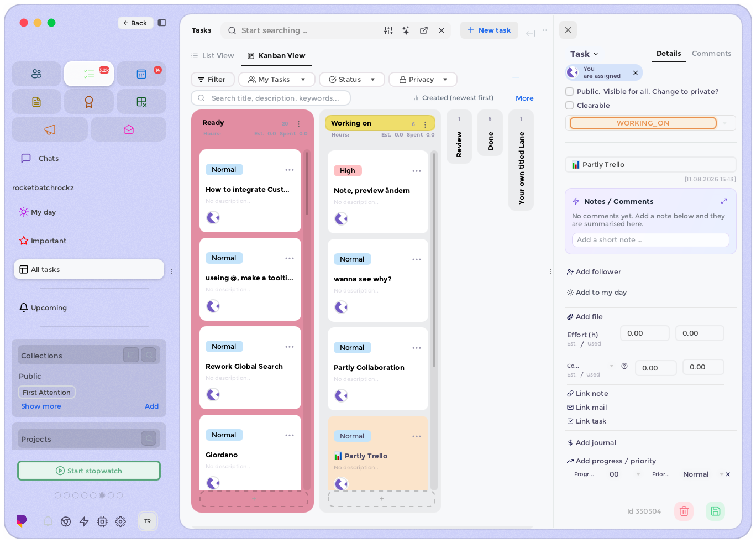Screen dimensions: 756x543
Task: Click the green save disk icon
Action: pos(716,511)
